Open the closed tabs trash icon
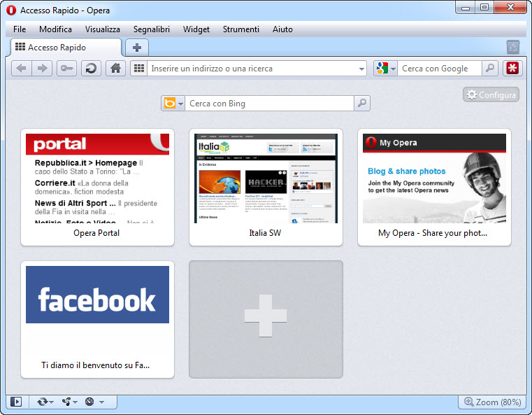The image size is (532, 415). pyautogui.click(x=513, y=47)
